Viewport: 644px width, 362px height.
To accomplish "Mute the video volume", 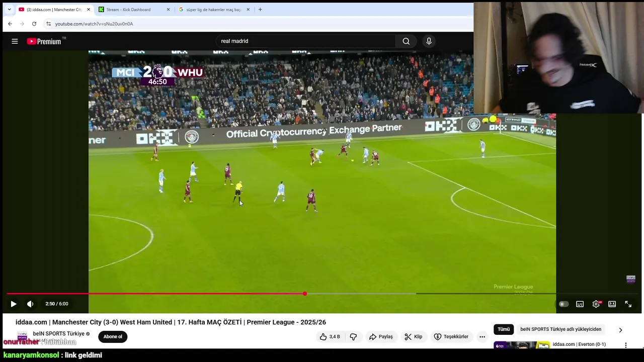I will click(x=30, y=304).
